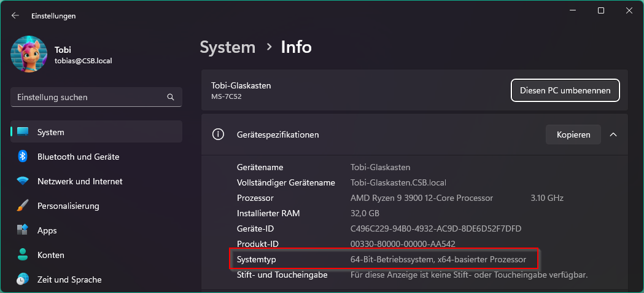Click the tobias@CSB.local account text

(x=83, y=61)
